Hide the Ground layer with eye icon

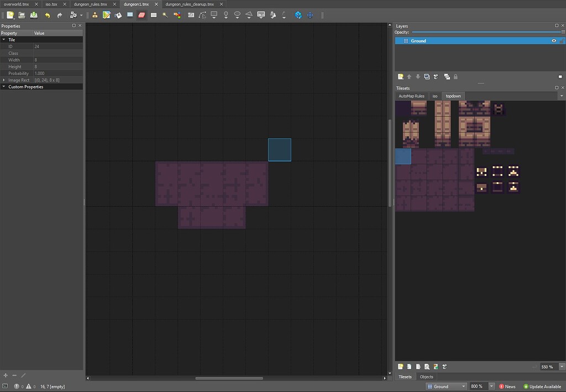[554, 41]
